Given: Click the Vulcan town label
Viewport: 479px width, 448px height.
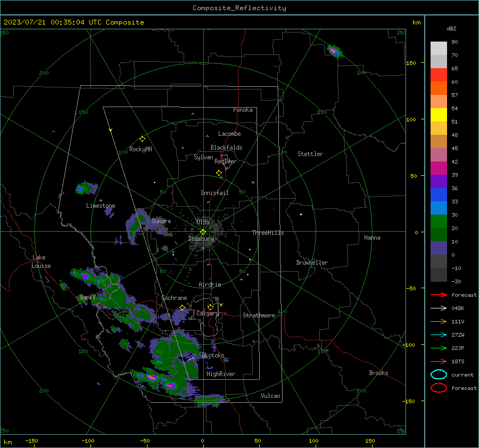Looking at the screenshot, I should [271, 396].
